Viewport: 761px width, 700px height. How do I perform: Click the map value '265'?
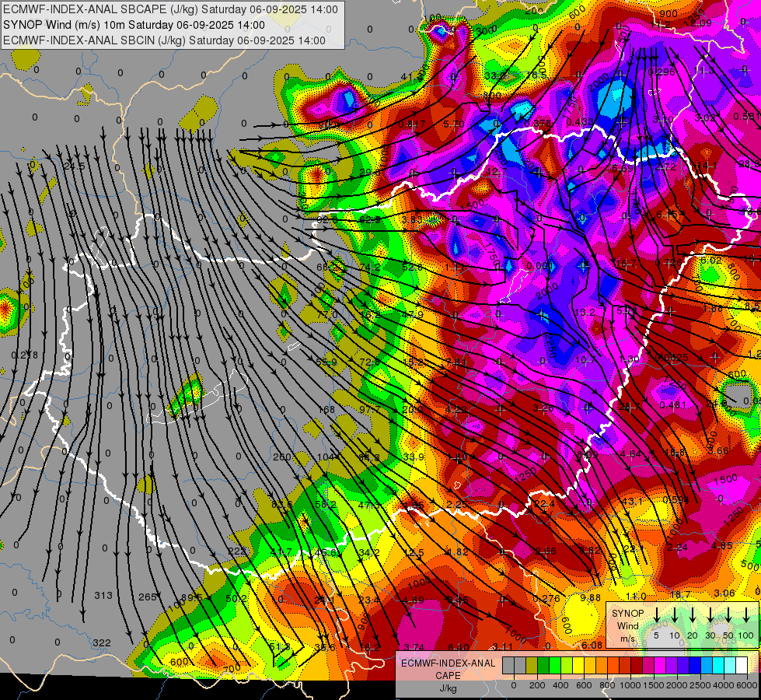tap(147, 597)
